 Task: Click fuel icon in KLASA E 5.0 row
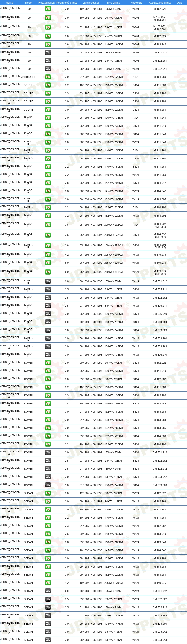point(48,263)
